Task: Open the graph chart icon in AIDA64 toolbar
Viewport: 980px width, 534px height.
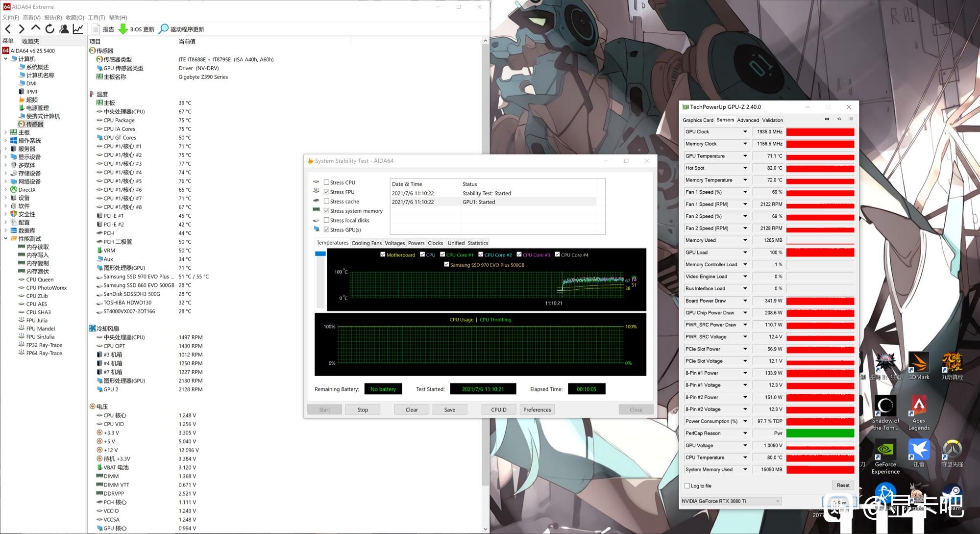Action: 78,29
